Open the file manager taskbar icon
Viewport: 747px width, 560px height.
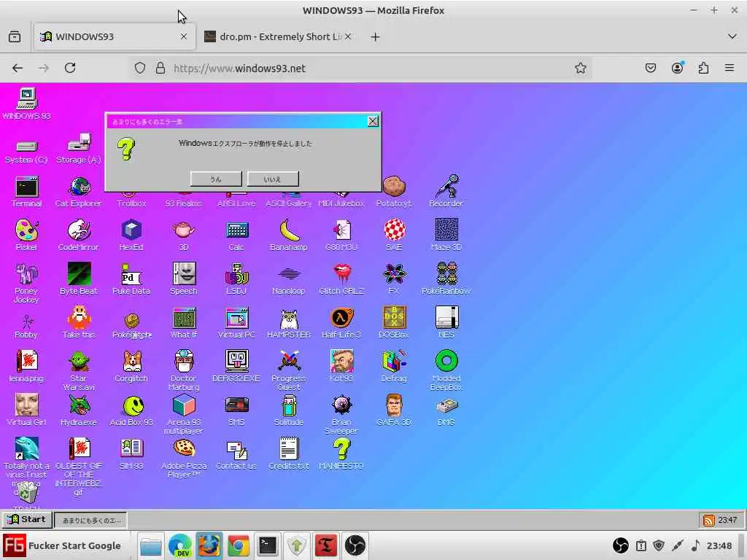151,545
